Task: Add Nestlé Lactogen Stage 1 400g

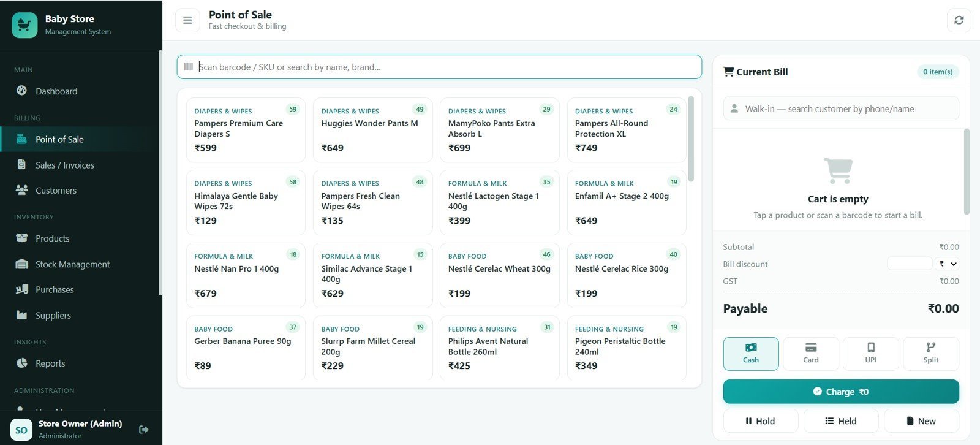Action: tap(499, 202)
